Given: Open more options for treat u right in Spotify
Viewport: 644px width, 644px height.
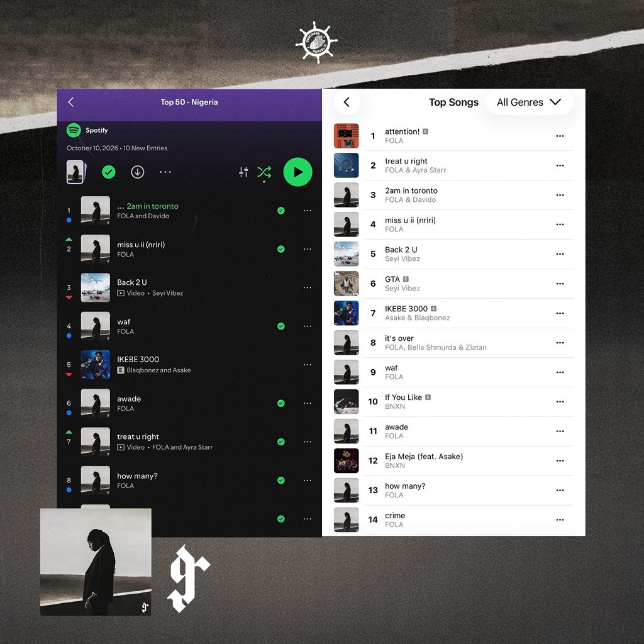Looking at the screenshot, I should click(x=308, y=442).
